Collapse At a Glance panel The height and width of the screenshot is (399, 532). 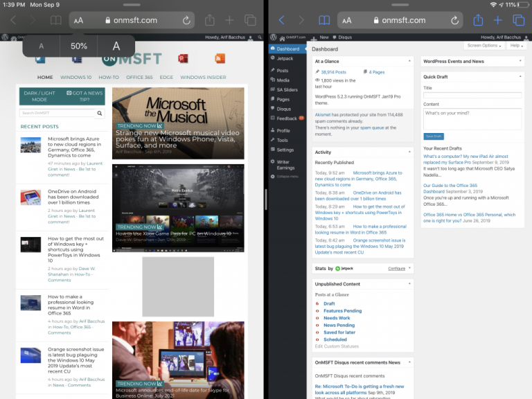(409, 61)
